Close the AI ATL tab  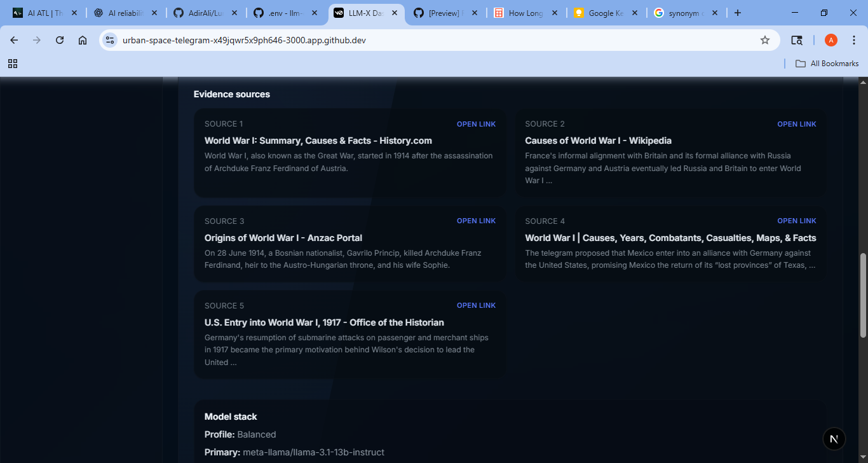[x=74, y=13]
